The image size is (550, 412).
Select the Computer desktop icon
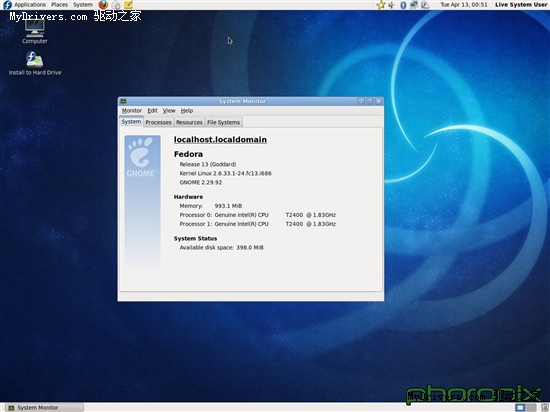pos(34,32)
